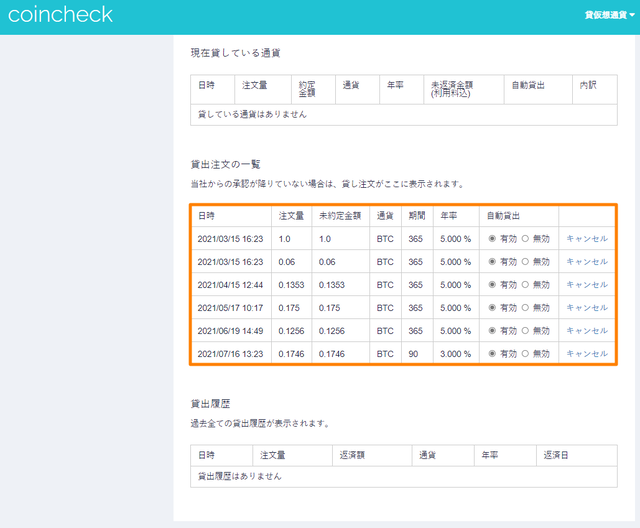Click the 期間 column header
This screenshot has height=528, width=640.
coord(417,216)
